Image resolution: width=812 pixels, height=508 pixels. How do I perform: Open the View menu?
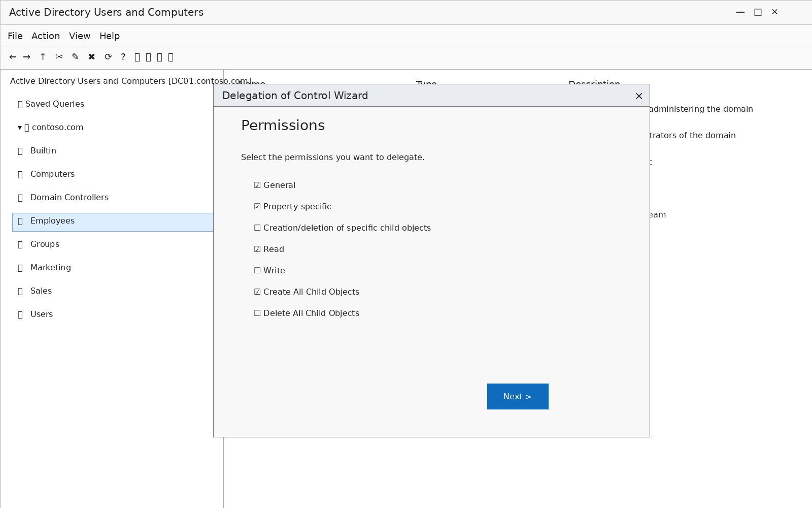click(80, 36)
